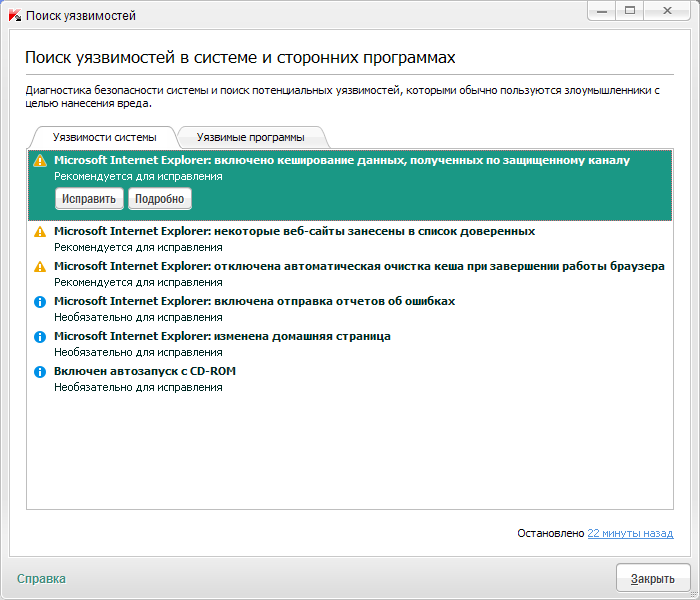Click warning icon for automatic cache cleanup entry
The image size is (700, 600).
(40, 267)
